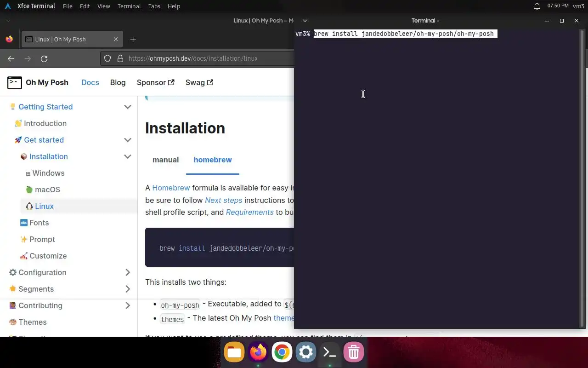
Task: Open the Swag navigation link
Action: tap(199, 82)
